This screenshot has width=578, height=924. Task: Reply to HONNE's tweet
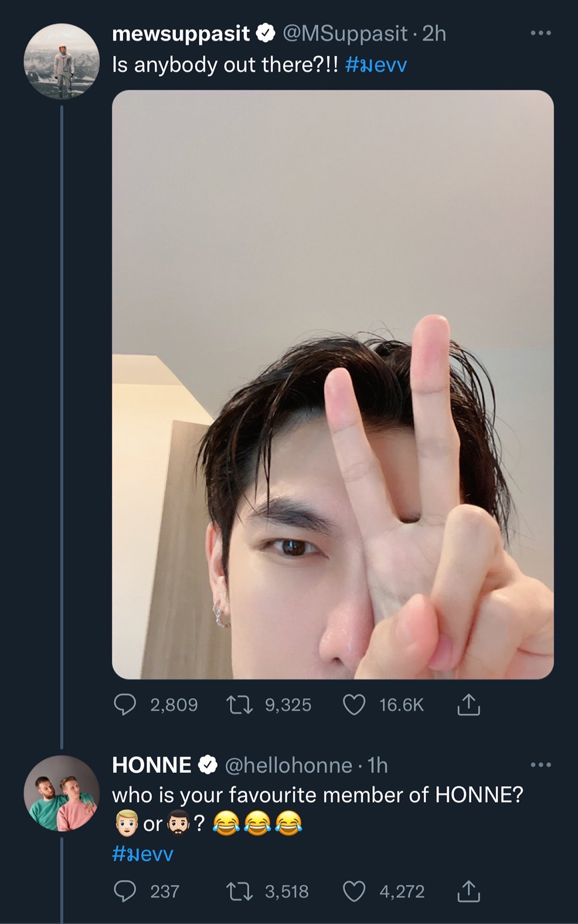(x=125, y=891)
